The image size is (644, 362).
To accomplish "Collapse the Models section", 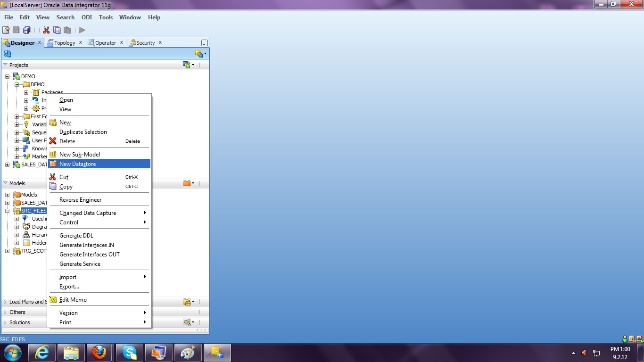I will 5,183.
